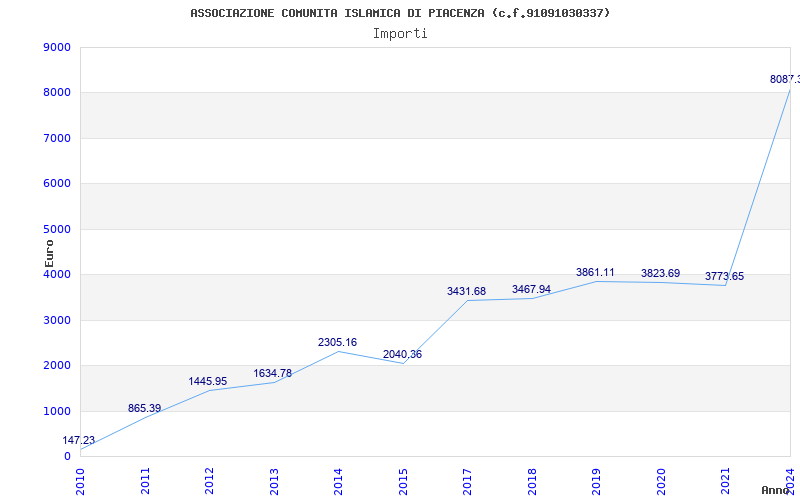
Task: Click the 2015 x-axis label
Action: 403,481
